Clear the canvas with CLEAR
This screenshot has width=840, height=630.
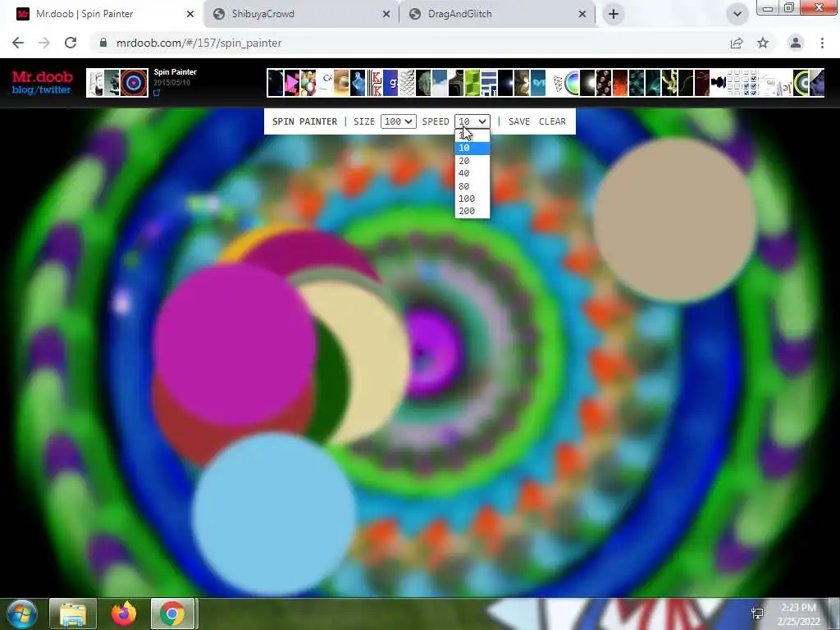click(552, 121)
